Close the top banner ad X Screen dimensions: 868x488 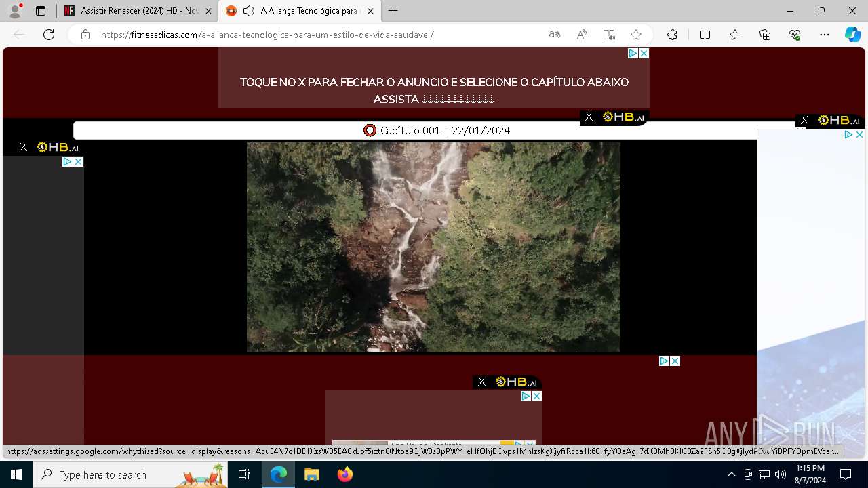click(x=644, y=53)
